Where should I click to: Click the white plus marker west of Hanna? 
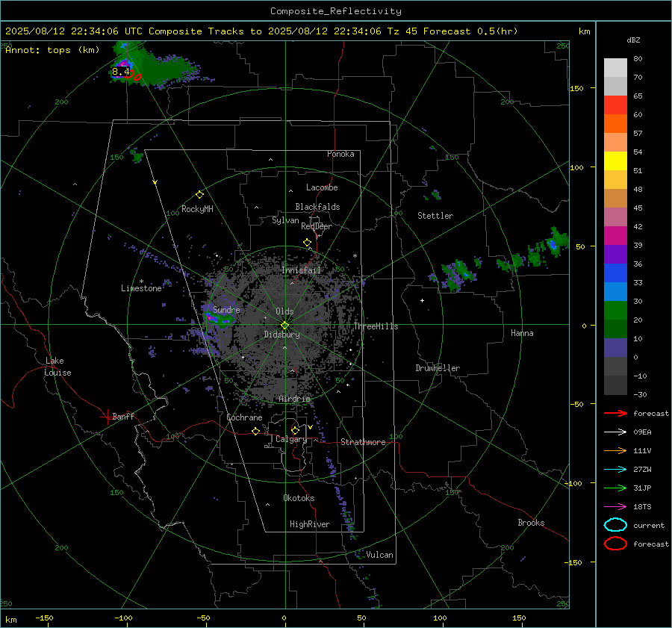click(x=422, y=300)
